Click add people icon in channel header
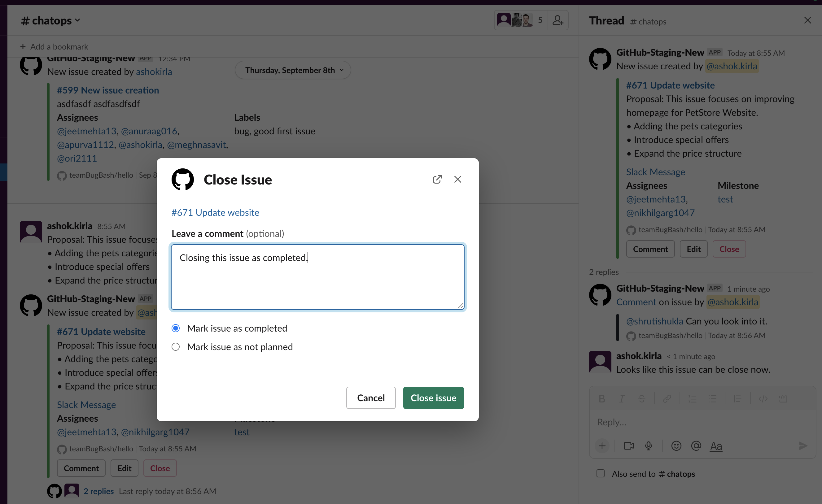This screenshot has height=504, width=822. click(x=558, y=20)
